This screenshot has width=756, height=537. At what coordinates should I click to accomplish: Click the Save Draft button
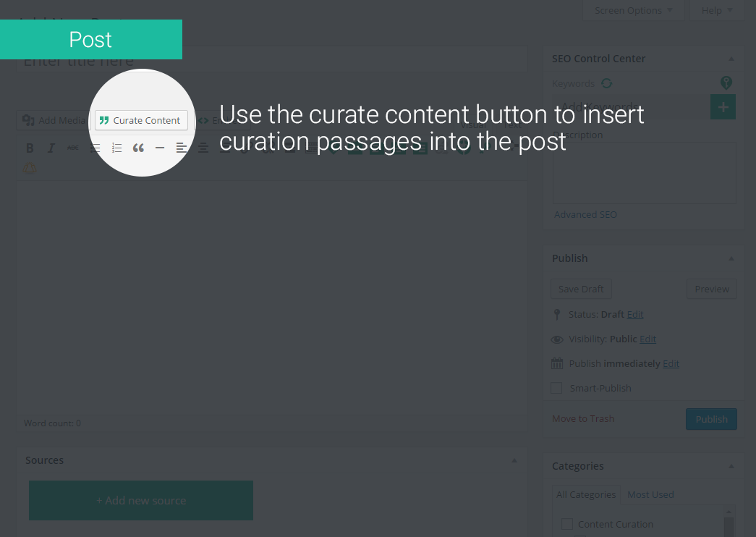coord(581,289)
